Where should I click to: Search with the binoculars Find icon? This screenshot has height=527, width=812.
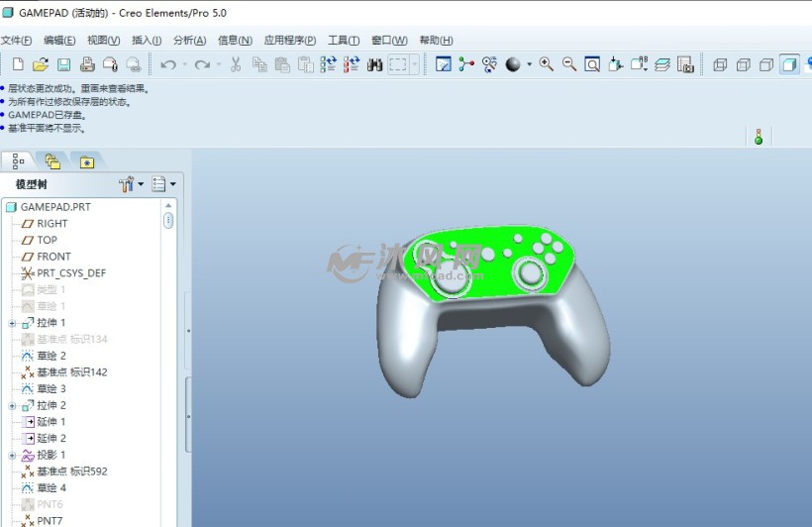click(x=374, y=64)
